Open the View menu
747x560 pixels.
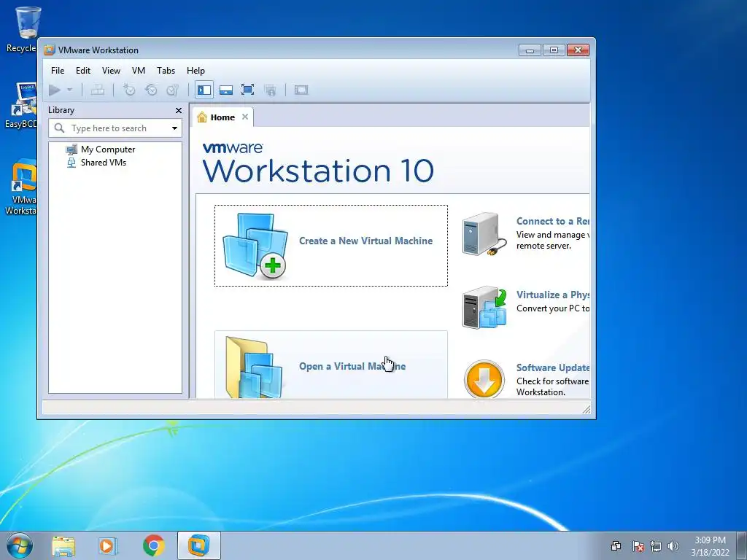tap(111, 71)
